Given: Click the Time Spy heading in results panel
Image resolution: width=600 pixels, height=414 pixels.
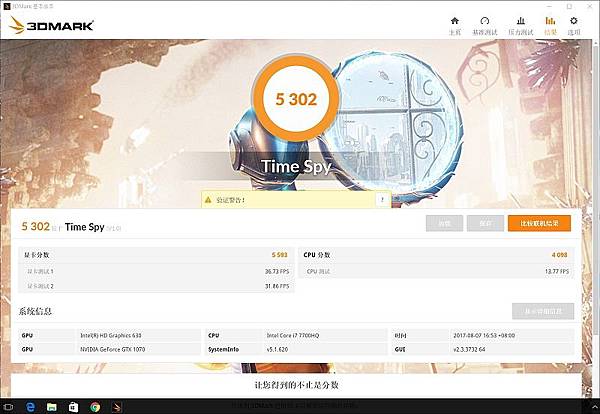Looking at the screenshot, I should 85,227.
